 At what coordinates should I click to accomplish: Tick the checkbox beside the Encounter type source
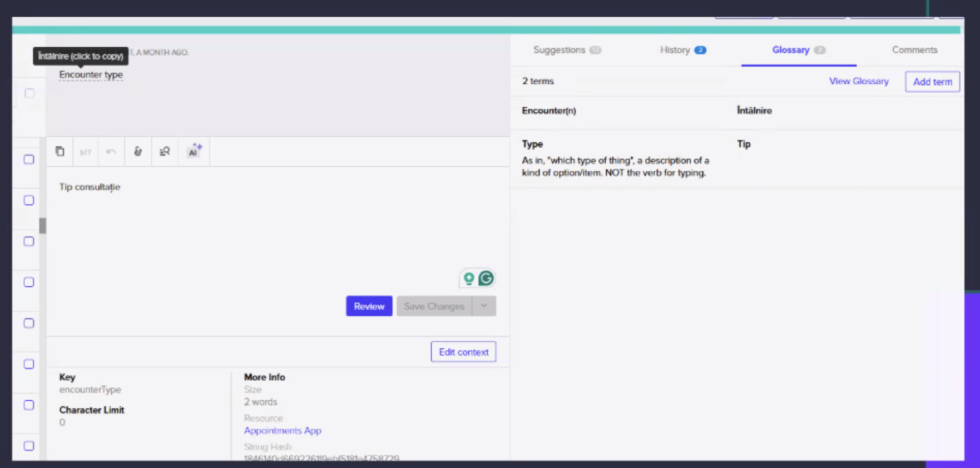[x=29, y=93]
